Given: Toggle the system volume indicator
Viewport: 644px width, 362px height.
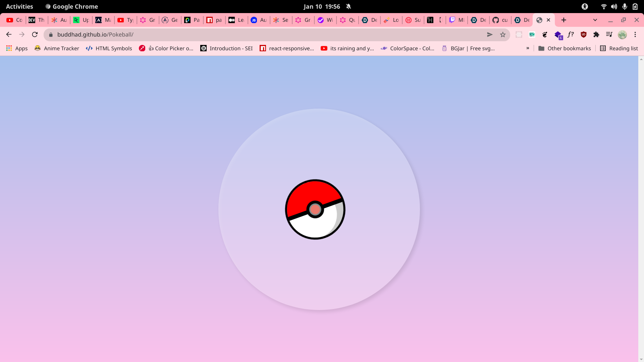Looking at the screenshot, I should [x=614, y=6].
